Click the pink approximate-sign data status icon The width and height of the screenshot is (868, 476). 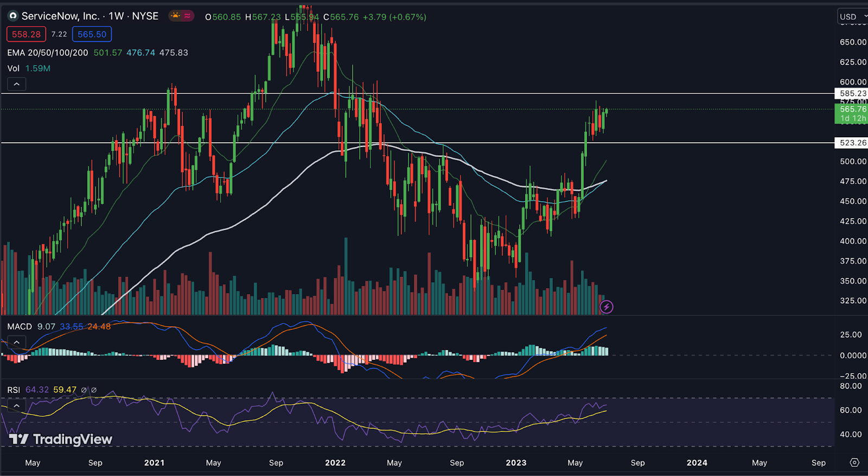click(x=188, y=16)
